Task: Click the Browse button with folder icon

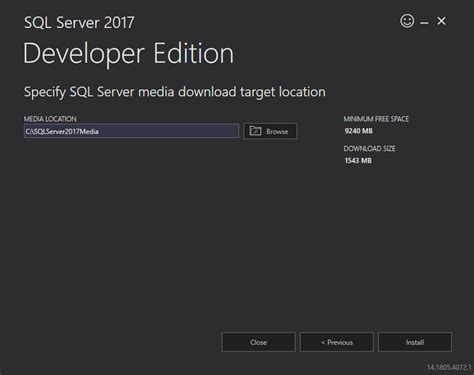Action: pos(270,131)
